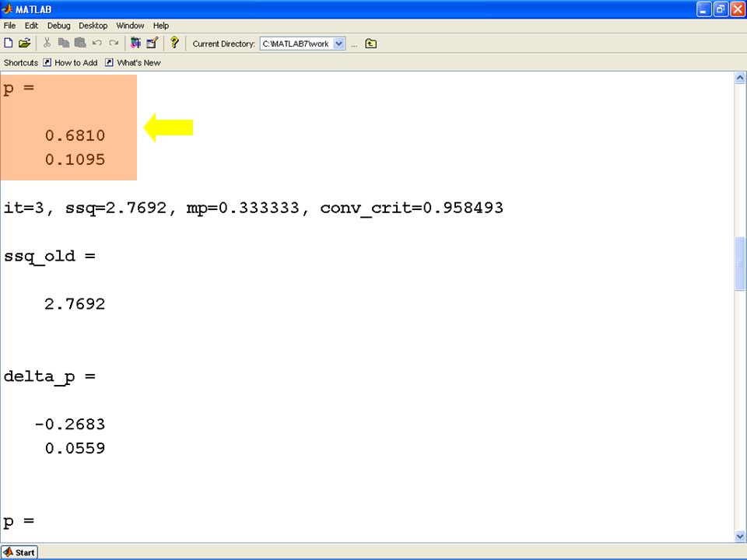This screenshot has height=560, width=747.
Task: Click the value 0.0559
Action: pyautogui.click(x=75, y=448)
